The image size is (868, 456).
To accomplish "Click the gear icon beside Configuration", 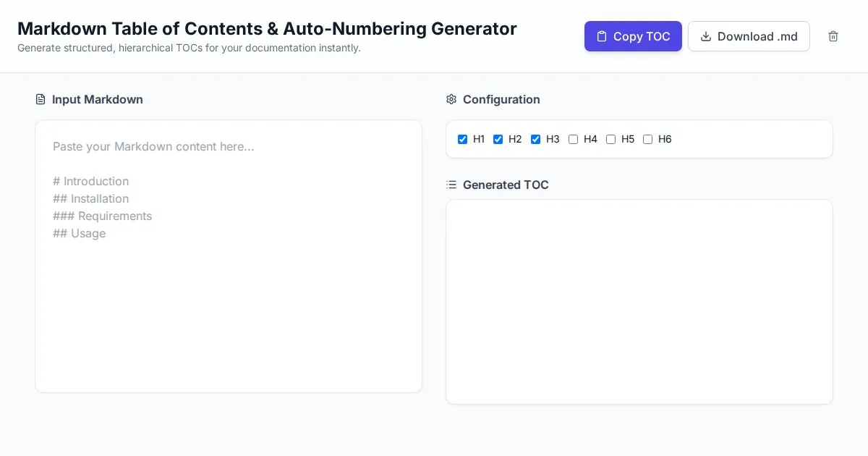I will [451, 99].
